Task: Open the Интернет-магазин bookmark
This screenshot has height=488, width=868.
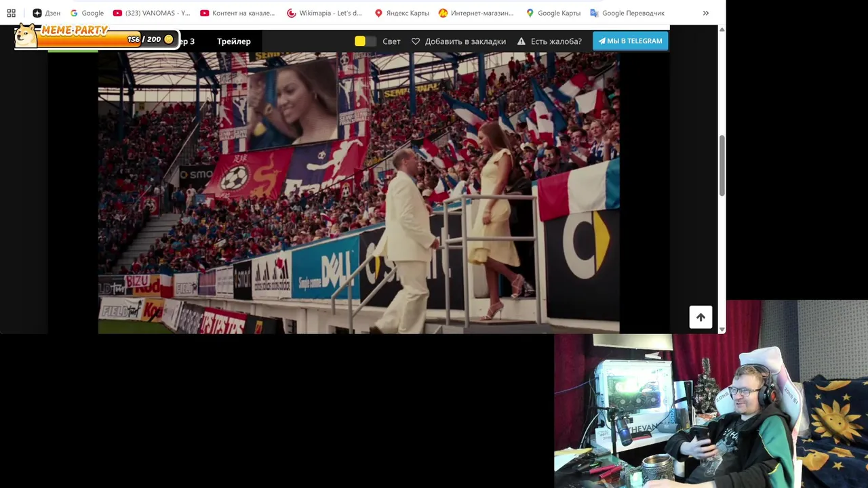Action: 476,13
